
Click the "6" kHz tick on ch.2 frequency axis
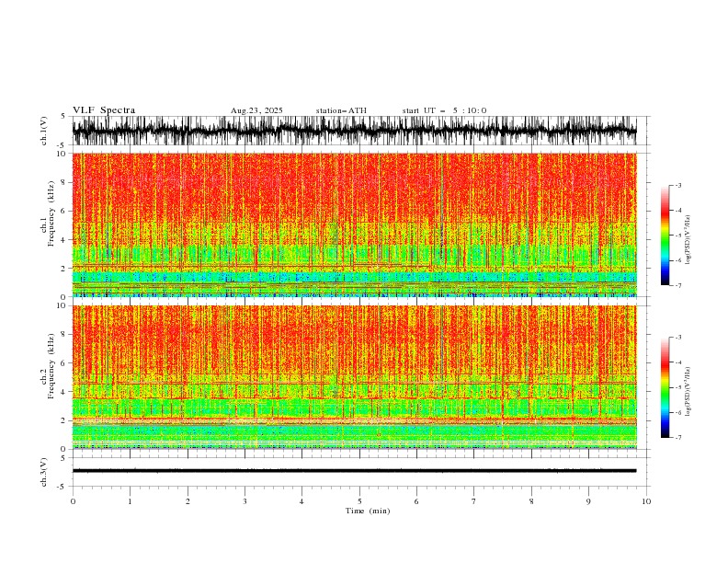pyautogui.click(x=64, y=363)
